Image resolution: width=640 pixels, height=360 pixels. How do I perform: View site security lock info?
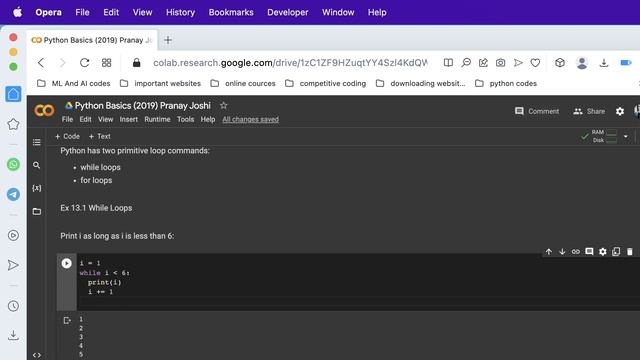point(136,63)
